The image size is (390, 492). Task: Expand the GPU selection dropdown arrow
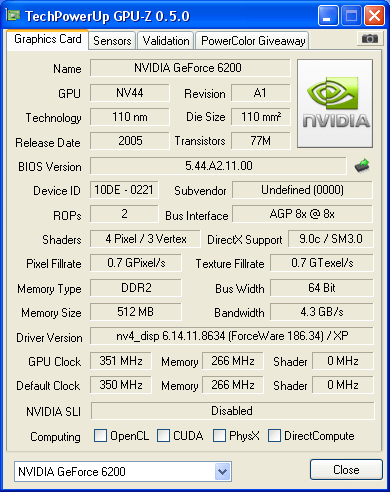point(222,471)
